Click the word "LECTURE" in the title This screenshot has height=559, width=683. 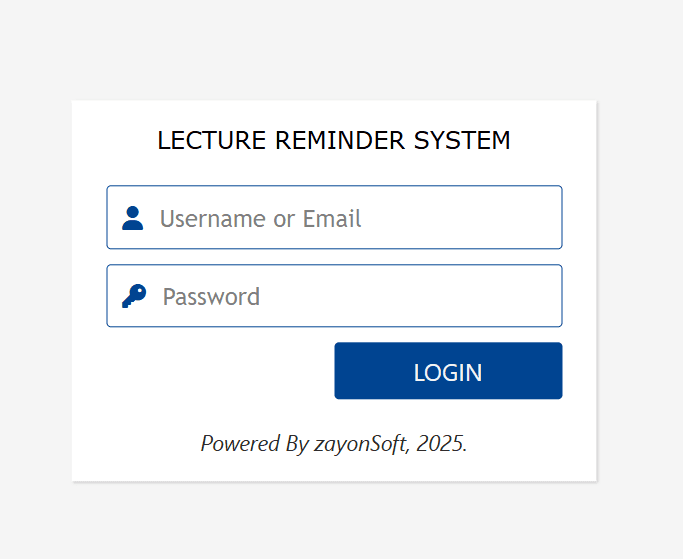[212, 141]
